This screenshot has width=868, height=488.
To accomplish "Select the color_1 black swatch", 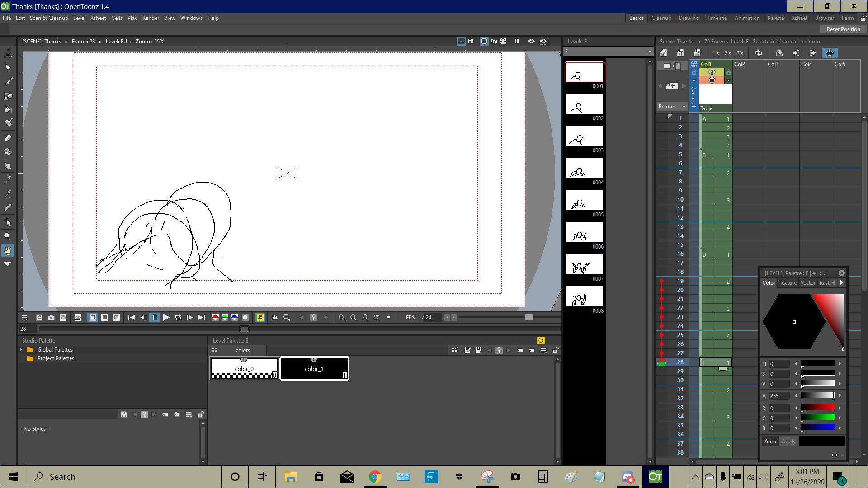I will coord(314,369).
